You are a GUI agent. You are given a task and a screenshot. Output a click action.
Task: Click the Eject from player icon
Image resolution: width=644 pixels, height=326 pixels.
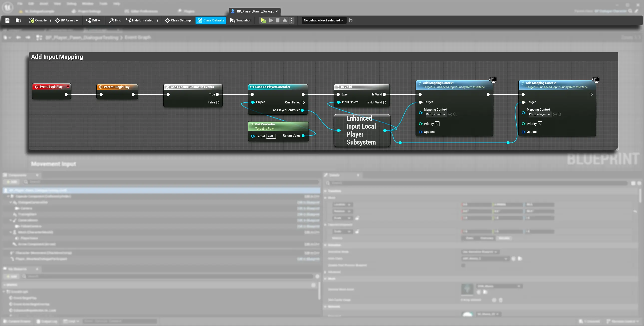click(284, 20)
